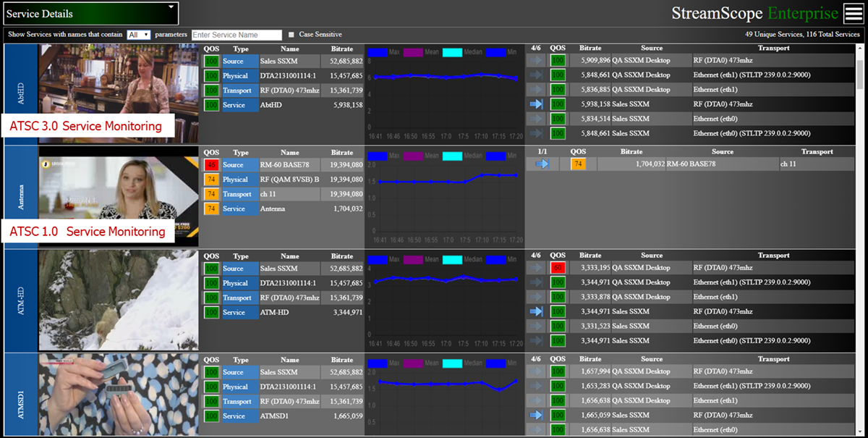Click the blue arrow in the 1,704,032 RM-60 BASE78 row
This screenshot has height=438, width=868.
coord(542,164)
